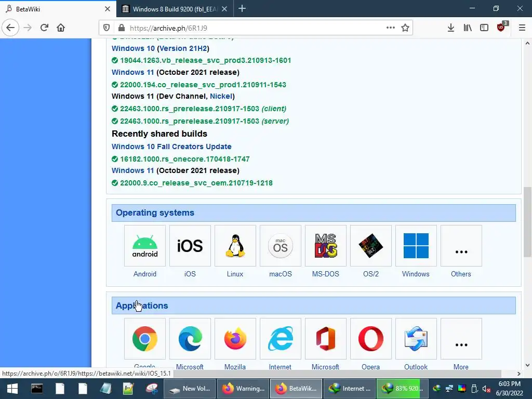The height and width of the screenshot is (399, 532).
Task: Click the muted volume tray icon
Action: [486, 389]
